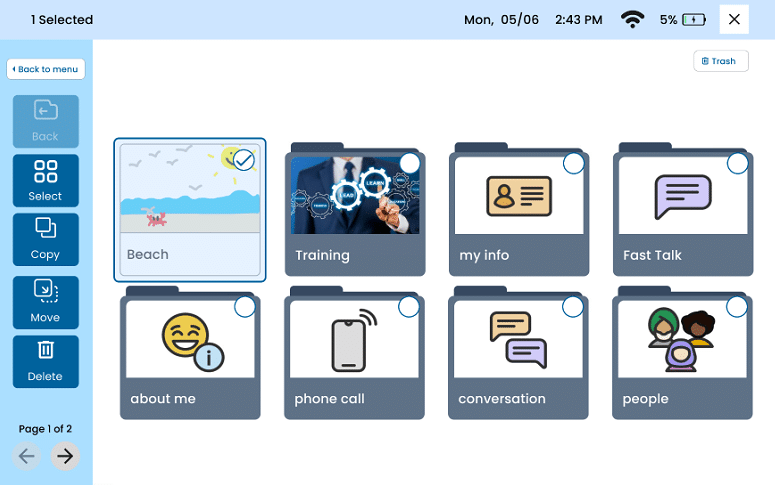Open the about me folder
Image resolution: width=775 pixels, height=485 pixels.
click(189, 340)
